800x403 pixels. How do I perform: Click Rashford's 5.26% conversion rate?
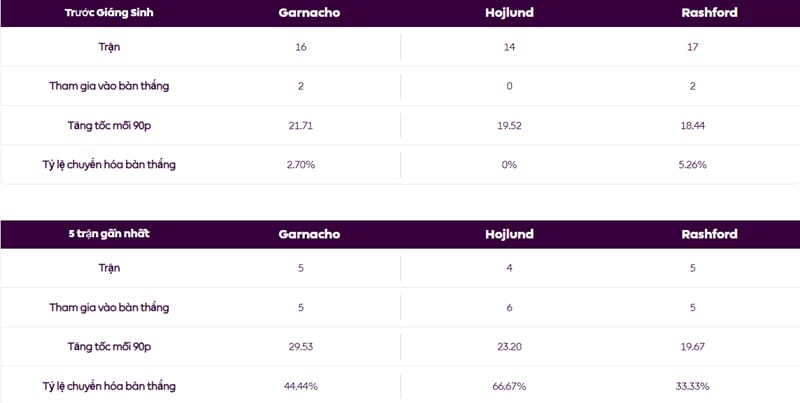coord(692,164)
